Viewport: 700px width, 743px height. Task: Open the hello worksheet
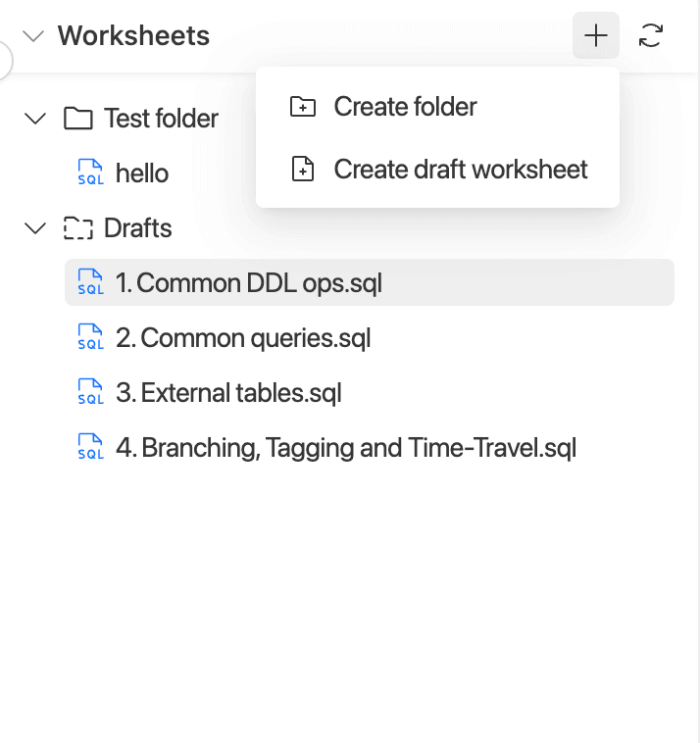tap(142, 173)
